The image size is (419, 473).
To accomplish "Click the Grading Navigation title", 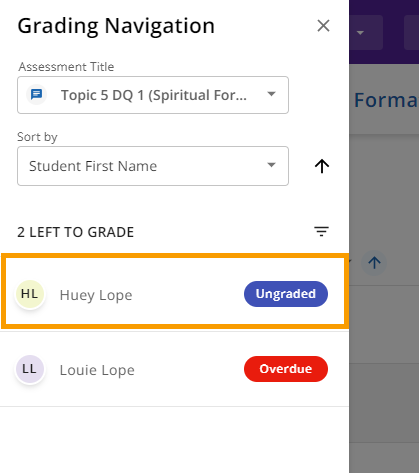I will 116,26.
